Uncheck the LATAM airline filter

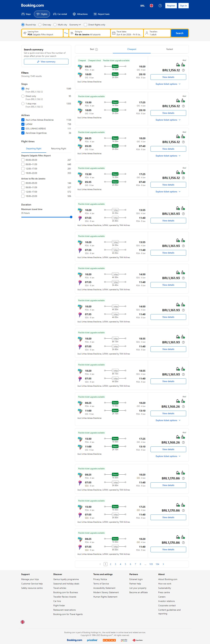(x=23, y=124)
